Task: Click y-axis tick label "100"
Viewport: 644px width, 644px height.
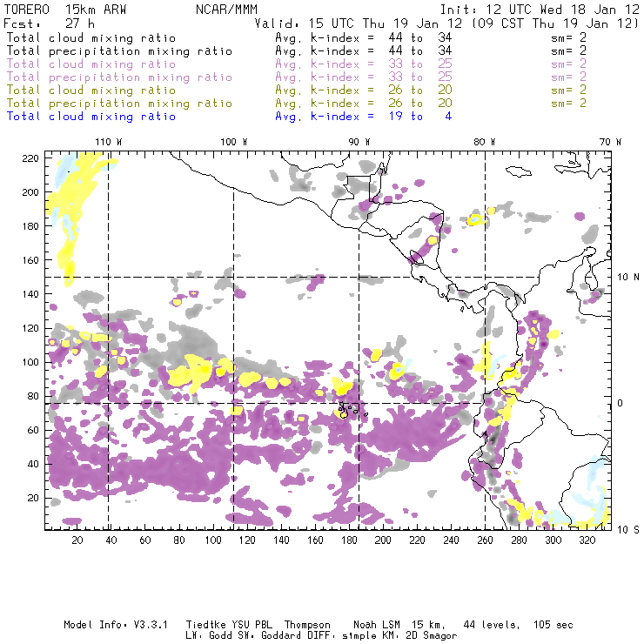Action: pos(30,362)
